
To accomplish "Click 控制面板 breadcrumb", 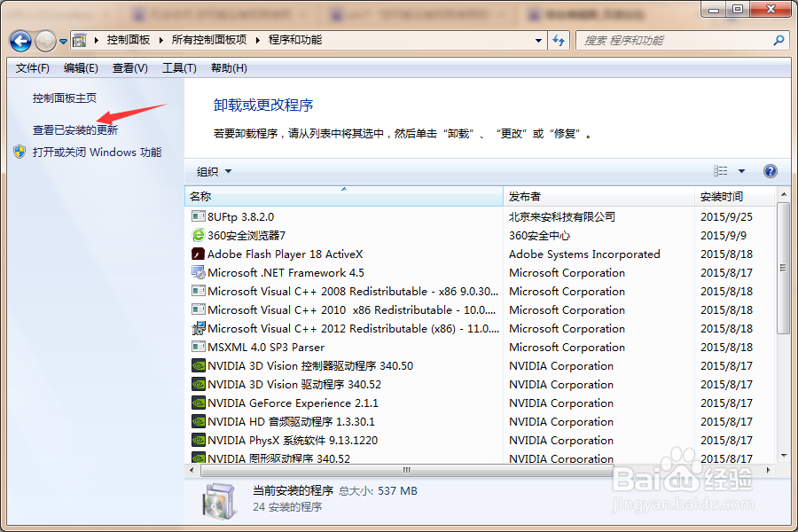I will tap(129, 40).
